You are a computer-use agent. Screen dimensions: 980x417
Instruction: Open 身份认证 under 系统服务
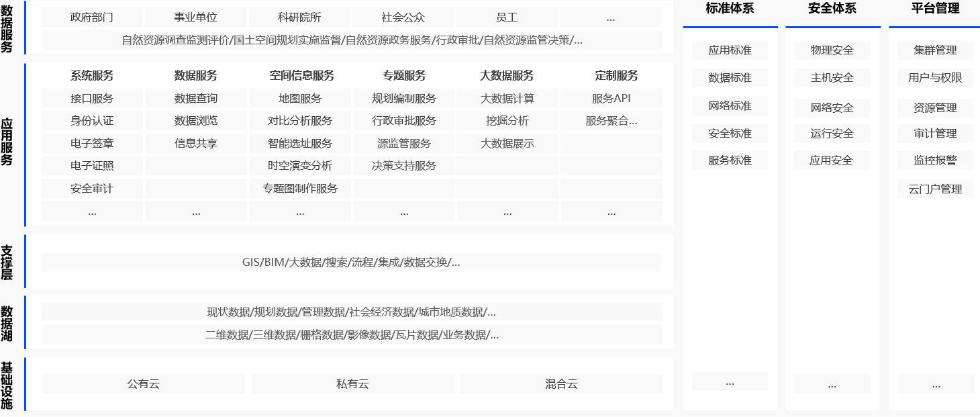(x=92, y=121)
